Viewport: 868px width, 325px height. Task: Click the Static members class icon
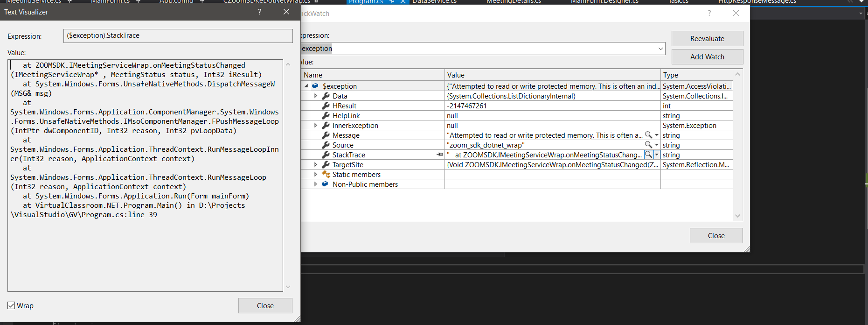tap(326, 174)
